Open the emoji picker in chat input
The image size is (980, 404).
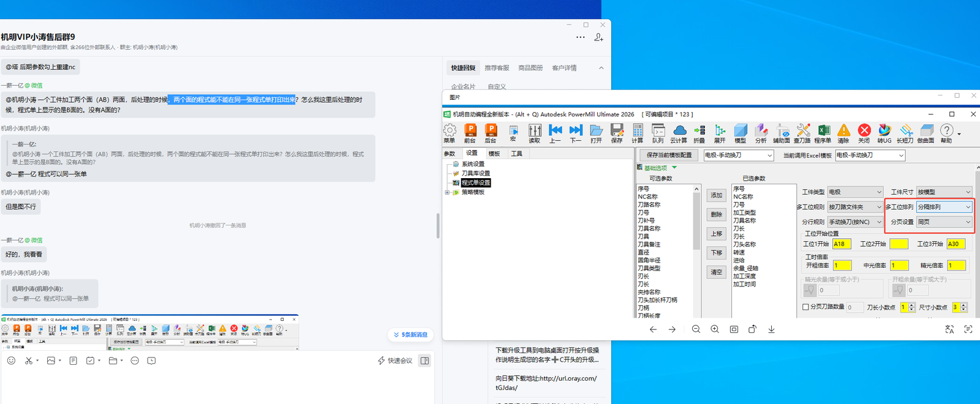pos(11,361)
